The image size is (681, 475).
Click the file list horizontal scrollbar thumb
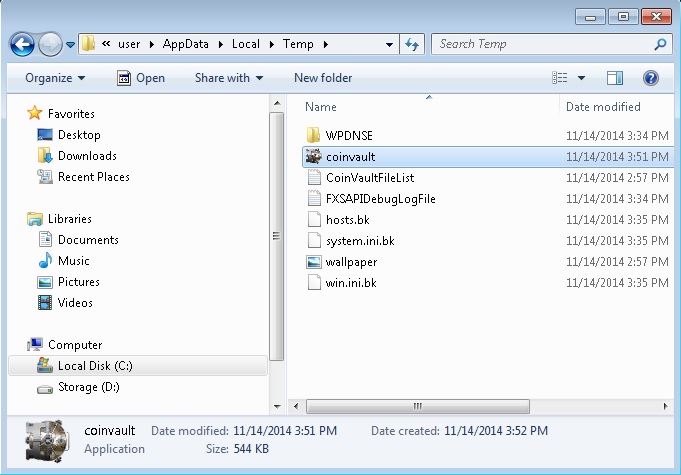coord(418,407)
